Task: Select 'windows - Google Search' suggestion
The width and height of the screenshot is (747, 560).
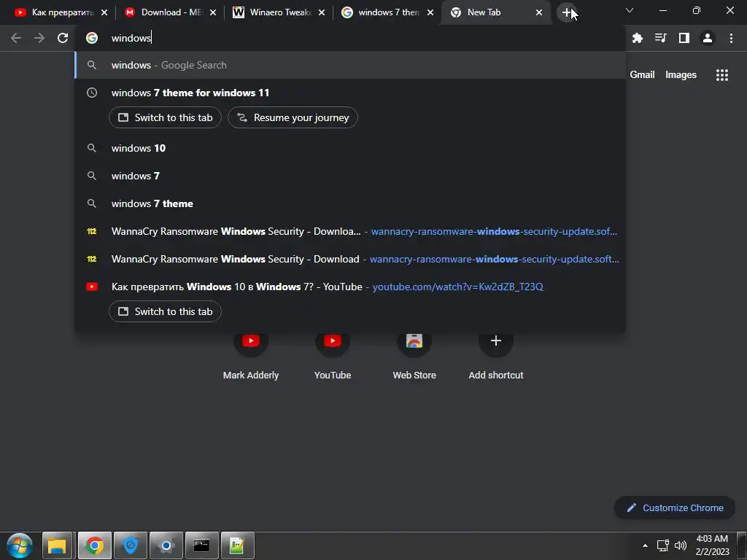Action: tap(350, 65)
